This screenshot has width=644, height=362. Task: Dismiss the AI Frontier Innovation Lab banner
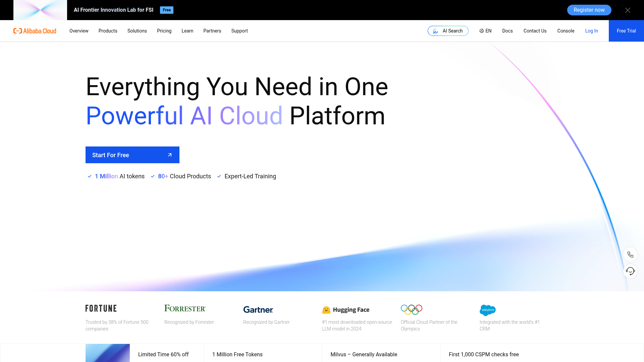pyautogui.click(x=628, y=10)
